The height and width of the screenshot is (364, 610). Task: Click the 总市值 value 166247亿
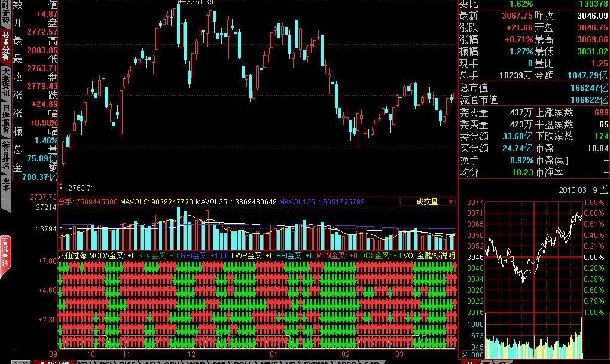pos(589,88)
